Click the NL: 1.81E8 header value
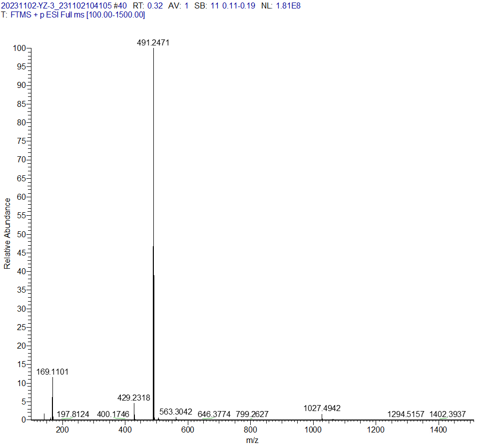The image size is (487, 448). pos(281,6)
